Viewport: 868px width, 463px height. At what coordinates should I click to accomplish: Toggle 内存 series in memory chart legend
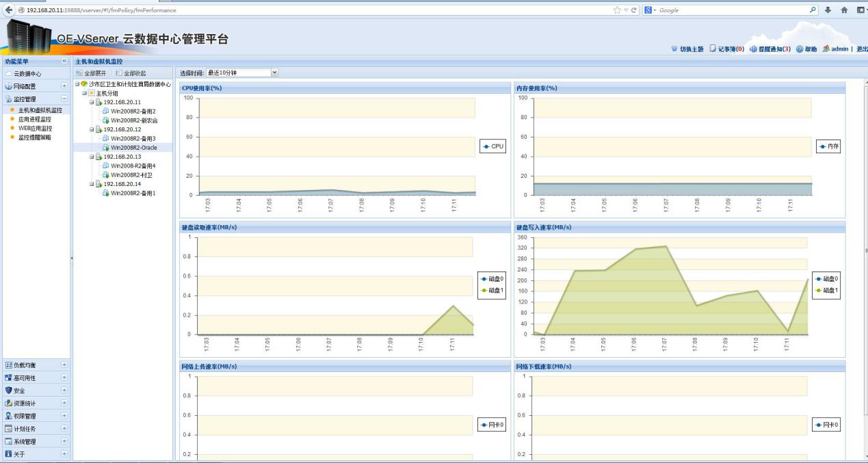[x=828, y=146]
